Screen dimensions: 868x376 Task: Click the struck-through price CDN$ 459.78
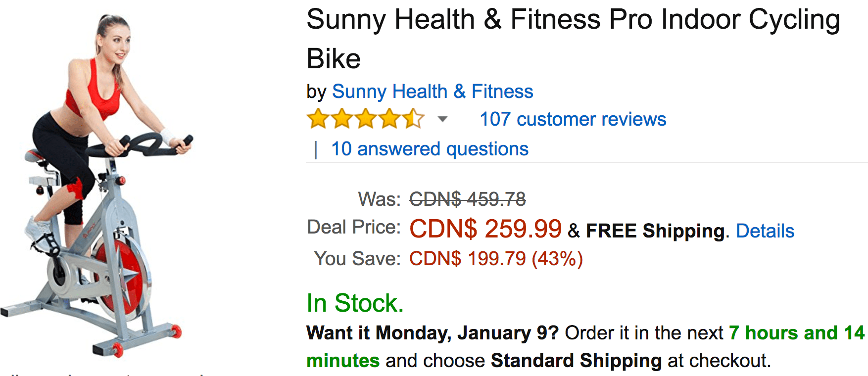click(468, 199)
